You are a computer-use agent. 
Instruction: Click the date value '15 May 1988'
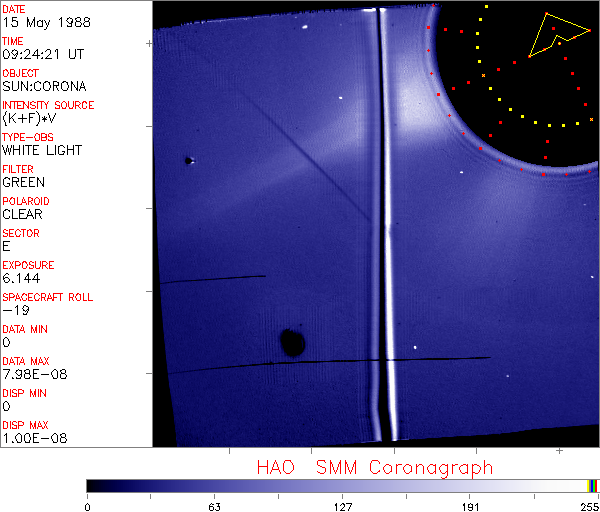tap(46, 22)
